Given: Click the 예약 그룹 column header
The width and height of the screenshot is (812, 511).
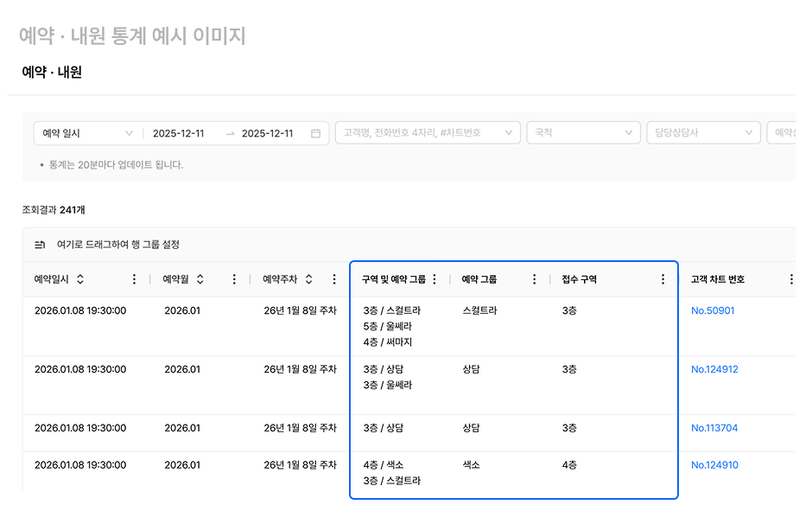Looking at the screenshot, I should click(x=479, y=279).
